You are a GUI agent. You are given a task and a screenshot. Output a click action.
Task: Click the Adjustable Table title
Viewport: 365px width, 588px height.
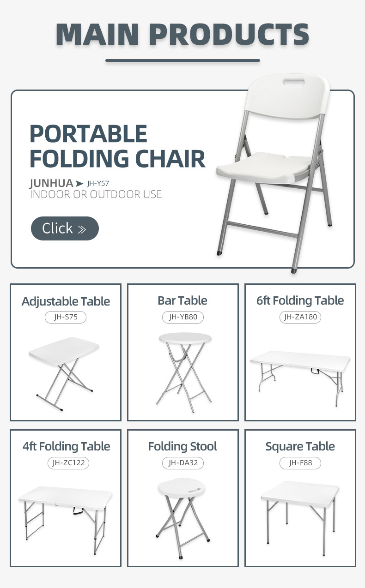click(x=66, y=301)
